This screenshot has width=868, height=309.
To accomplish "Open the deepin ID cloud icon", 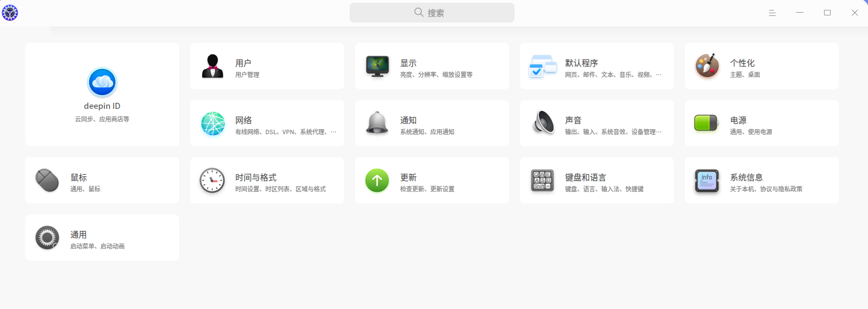I will pyautogui.click(x=102, y=82).
